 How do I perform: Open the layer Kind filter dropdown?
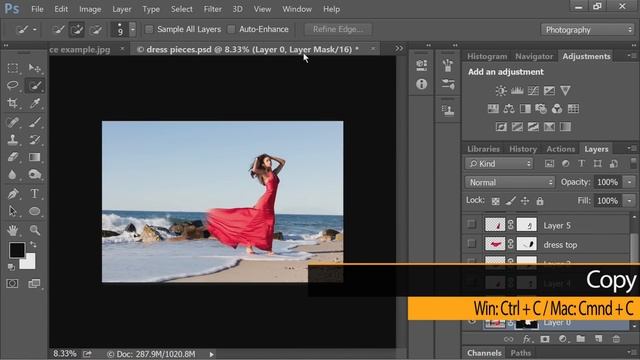coord(499,164)
